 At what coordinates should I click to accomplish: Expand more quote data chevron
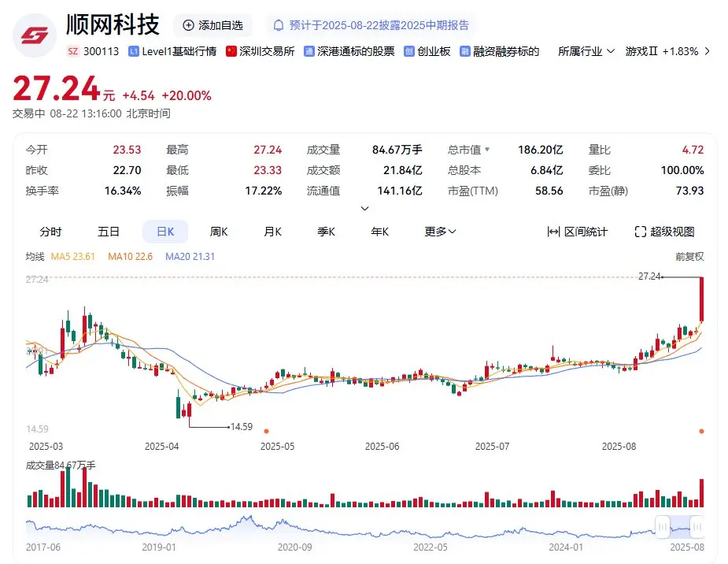click(365, 209)
